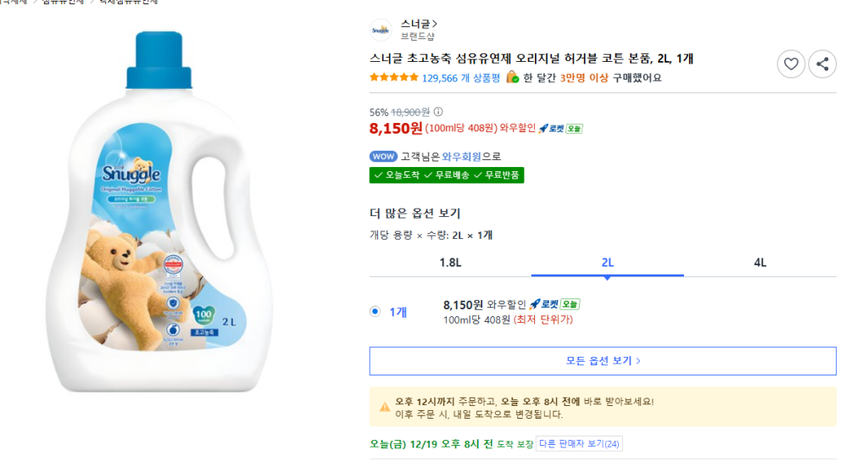Click the 브랜드샵 label under the brand name
This screenshot has height=467, width=868.
coord(418,36)
